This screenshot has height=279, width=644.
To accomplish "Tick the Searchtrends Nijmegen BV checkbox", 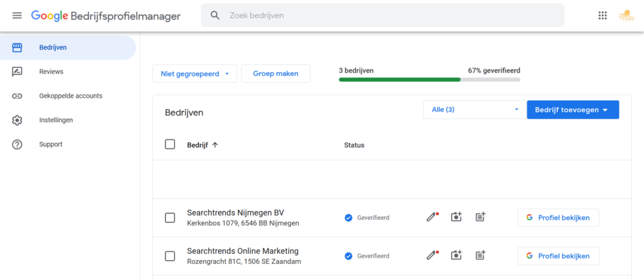I will [x=170, y=218].
